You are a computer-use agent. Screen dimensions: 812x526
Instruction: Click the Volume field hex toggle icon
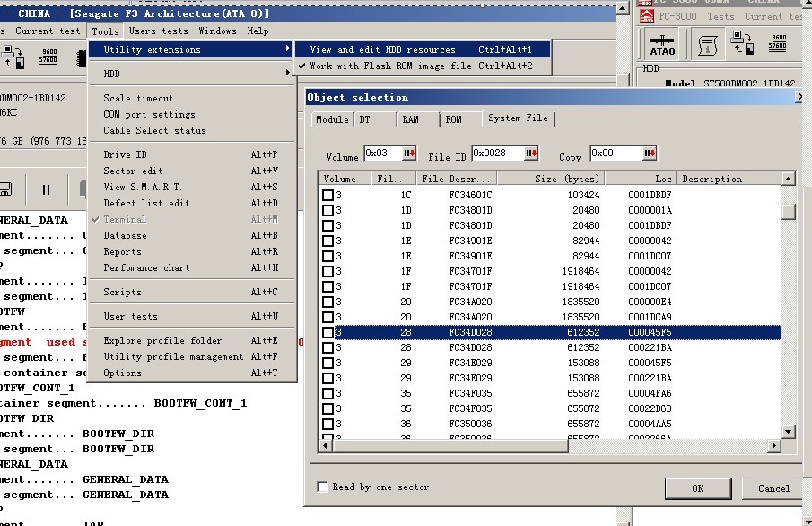pyautogui.click(x=409, y=153)
